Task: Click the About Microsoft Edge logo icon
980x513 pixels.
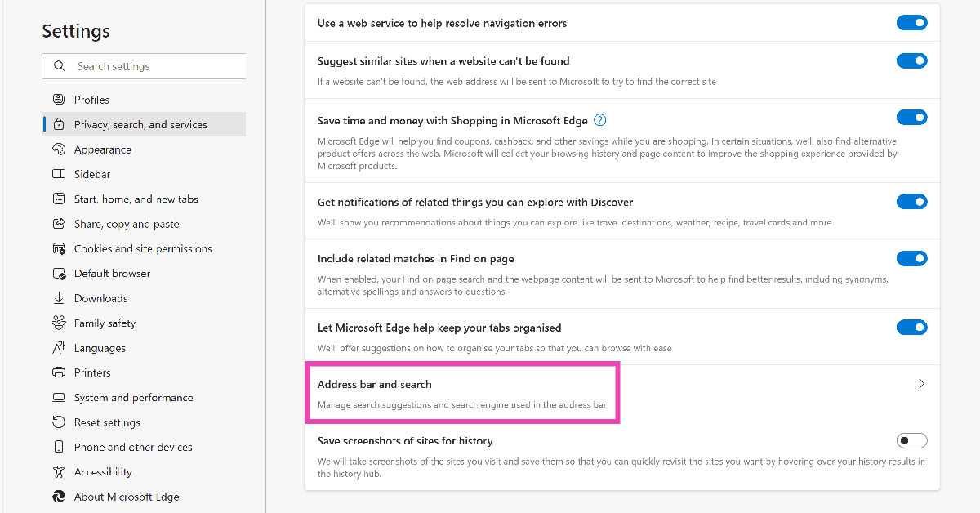Action: [x=59, y=497]
